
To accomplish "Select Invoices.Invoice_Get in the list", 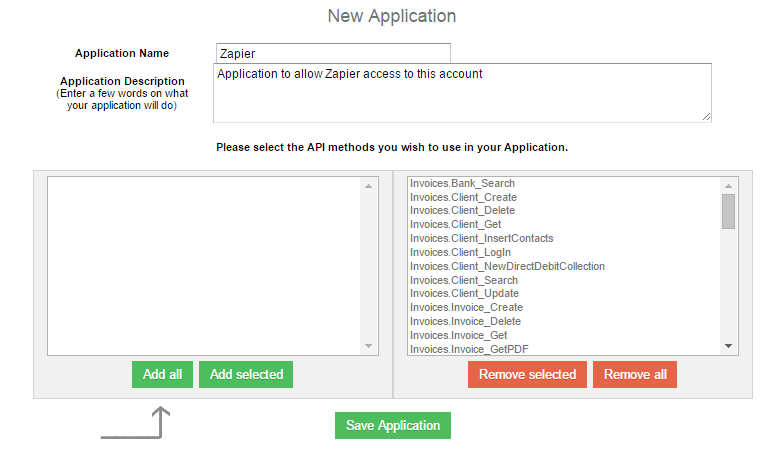I will [x=459, y=335].
